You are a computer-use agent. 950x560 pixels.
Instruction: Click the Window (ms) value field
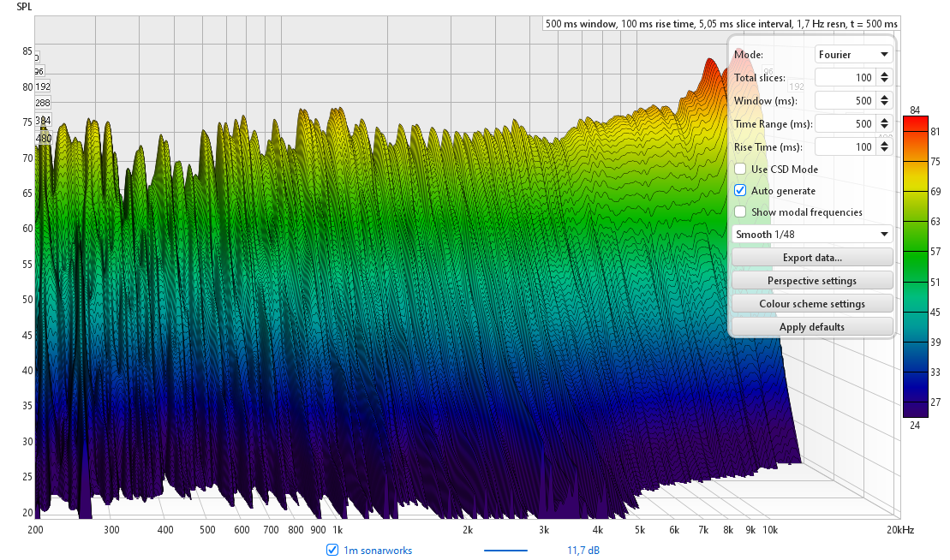pyautogui.click(x=845, y=100)
